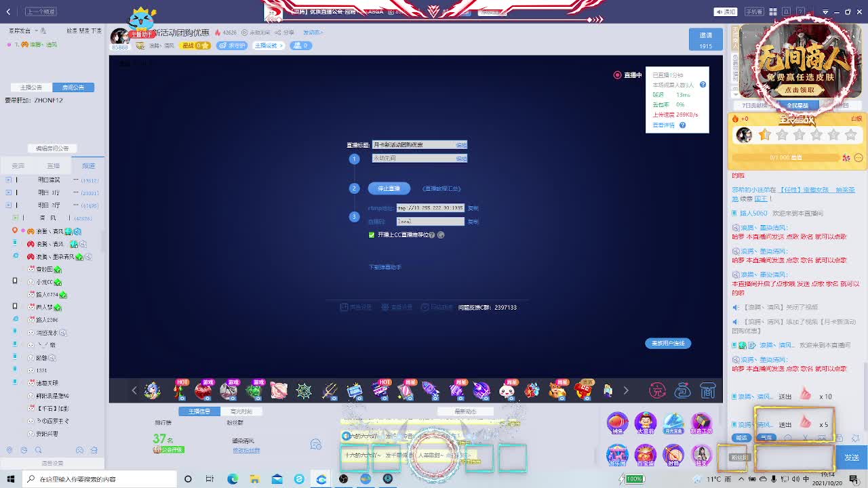Open the 直播教程汇总 link
Image resolution: width=868 pixels, height=488 pixels.
[441, 188]
